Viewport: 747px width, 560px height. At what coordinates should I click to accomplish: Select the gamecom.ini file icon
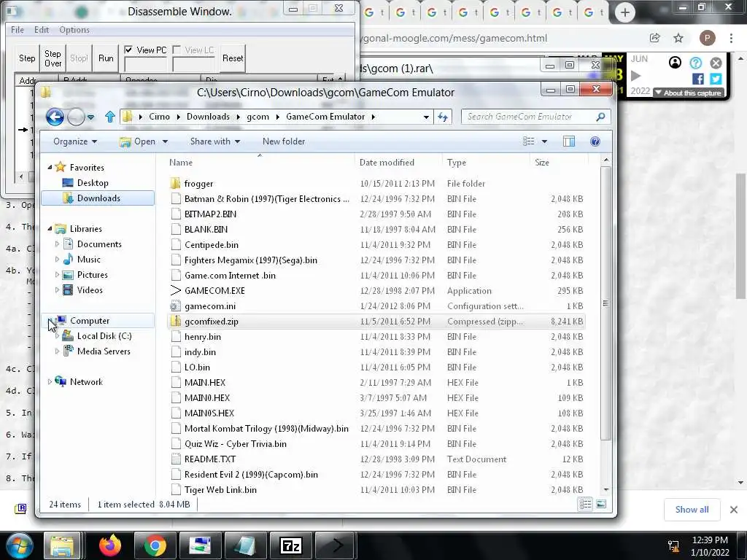[x=175, y=306]
